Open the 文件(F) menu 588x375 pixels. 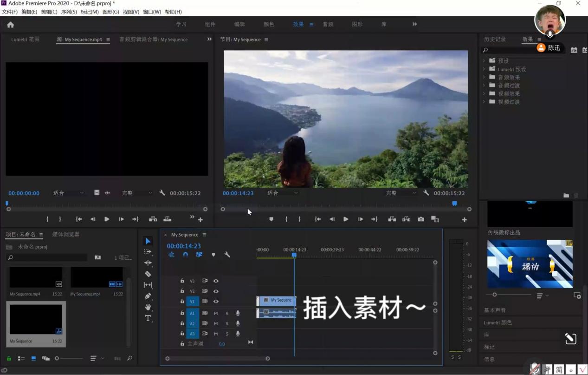tap(10, 12)
